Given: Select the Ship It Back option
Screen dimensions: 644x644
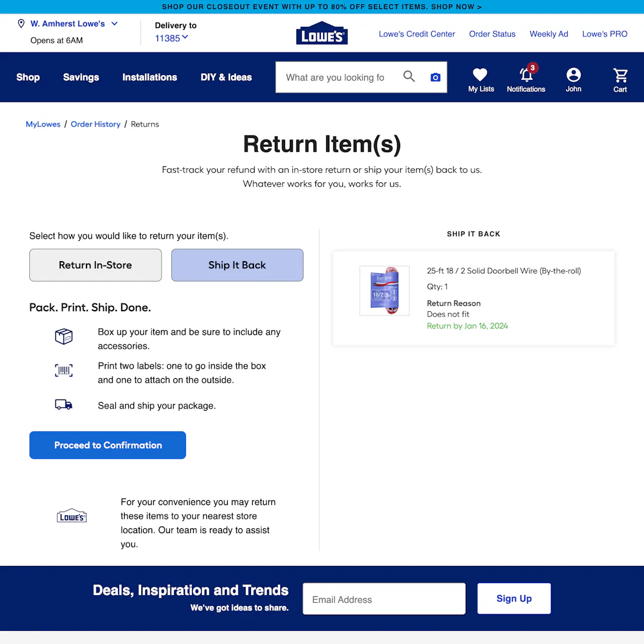Looking at the screenshot, I should (237, 265).
